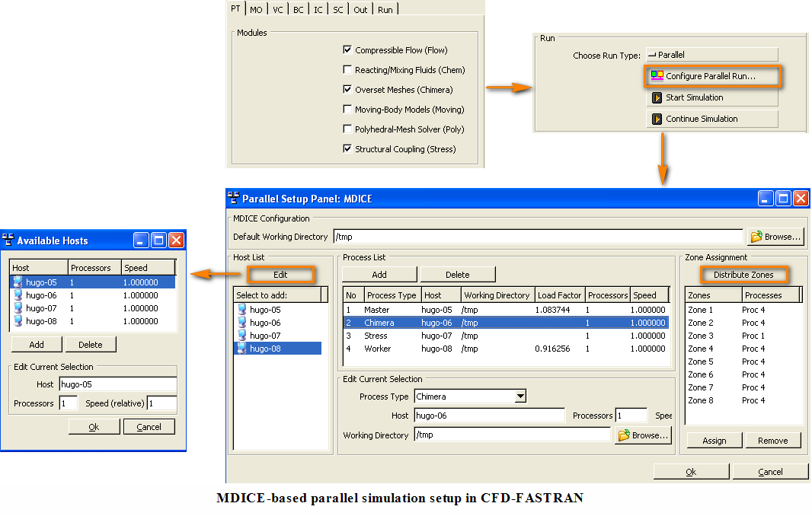Click Ok in Available Hosts window
812x516 pixels.
tap(94, 426)
